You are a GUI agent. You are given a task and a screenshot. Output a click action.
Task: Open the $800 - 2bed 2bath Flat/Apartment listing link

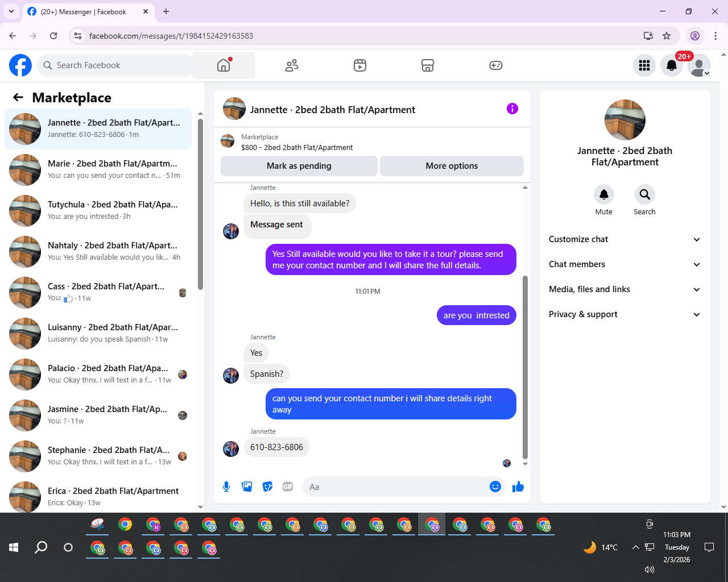(x=297, y=147)
